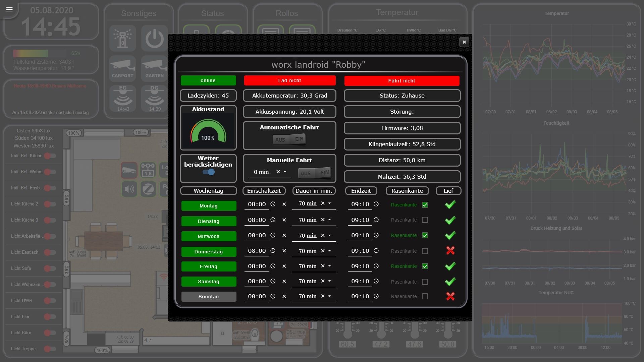Open Donnerstag duration dropdown arrow

[330, 251]
